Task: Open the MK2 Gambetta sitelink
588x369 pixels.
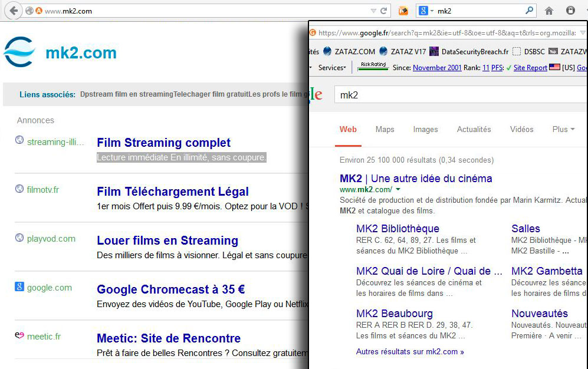Action: [547, 271]
